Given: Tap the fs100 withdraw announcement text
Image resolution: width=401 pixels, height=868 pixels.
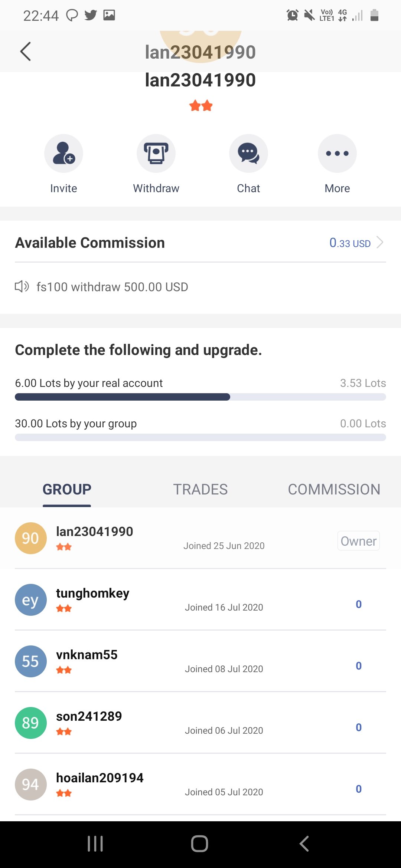Looking at the screenshot, I should coord(112,287).
